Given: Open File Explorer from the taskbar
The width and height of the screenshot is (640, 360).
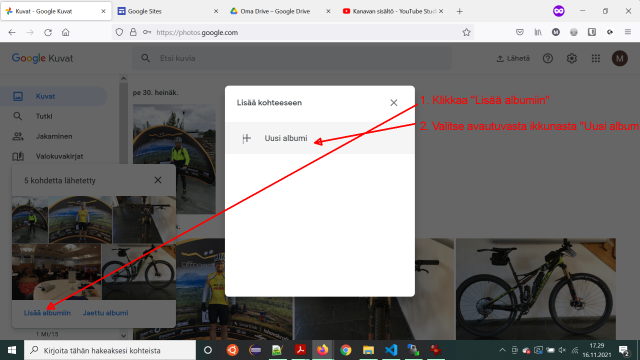Looking at the screenshot, I should [x=368, y=350].
